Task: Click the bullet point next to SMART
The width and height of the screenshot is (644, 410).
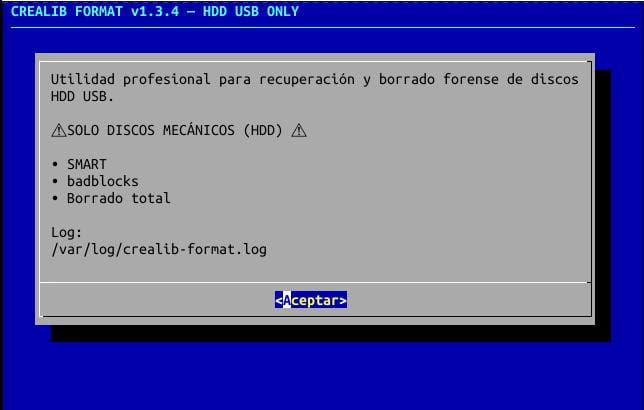Action: pos(55,164)
